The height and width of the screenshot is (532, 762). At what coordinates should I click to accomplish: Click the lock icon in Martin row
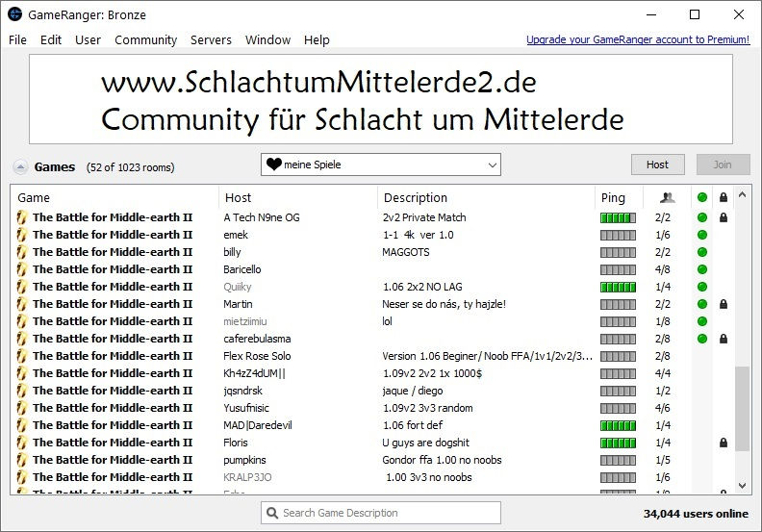pos(724,304)
